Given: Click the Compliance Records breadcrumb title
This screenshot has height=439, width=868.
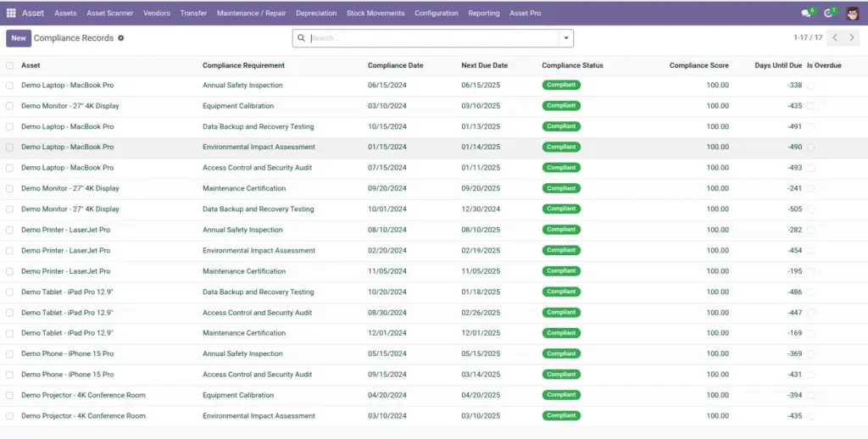Looking at the screenshot, I should coord(74,38).
